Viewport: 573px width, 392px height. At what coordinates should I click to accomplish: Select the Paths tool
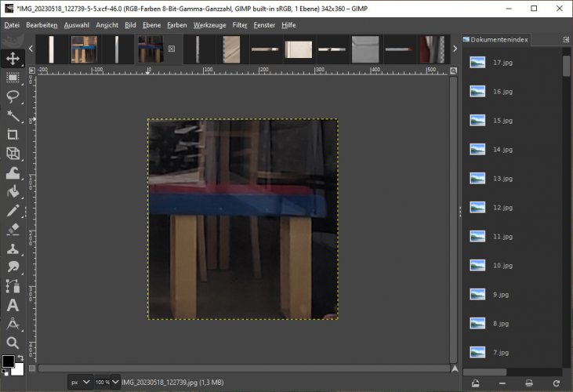click(13, 286)
